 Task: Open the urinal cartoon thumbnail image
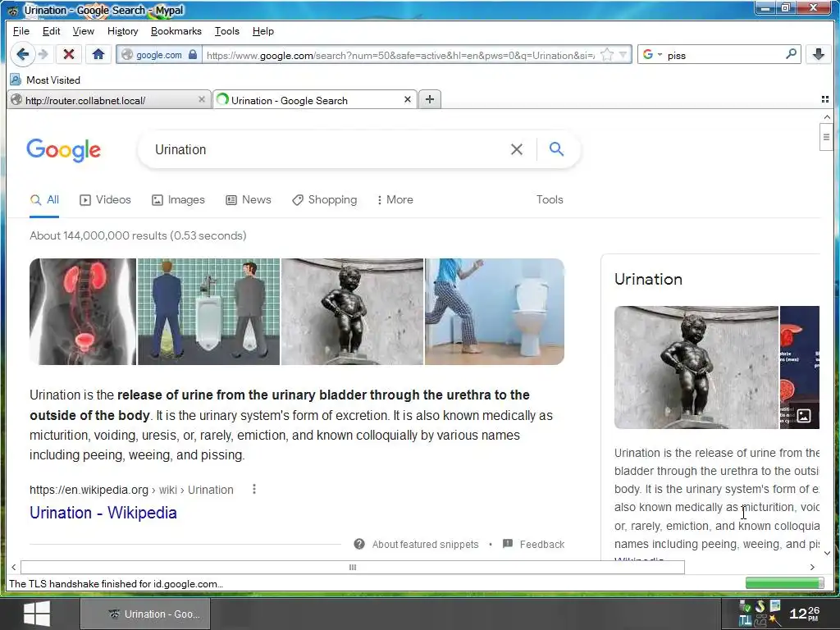(209, 312)
